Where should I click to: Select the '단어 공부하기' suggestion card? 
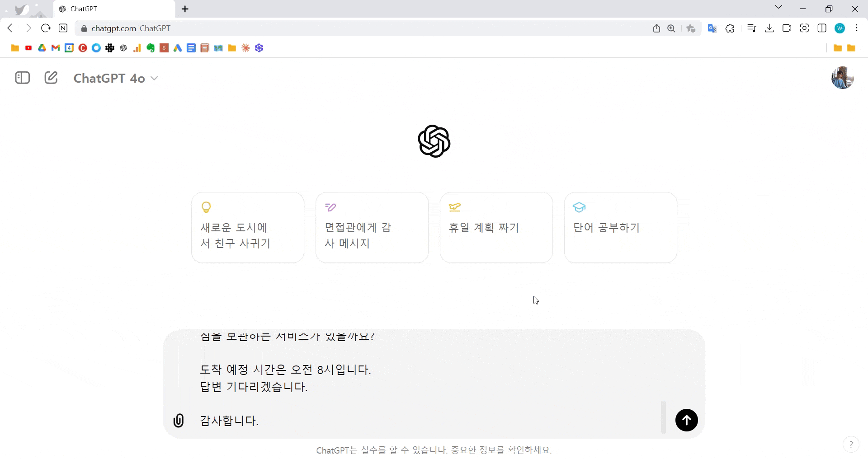tap(620, 227)
